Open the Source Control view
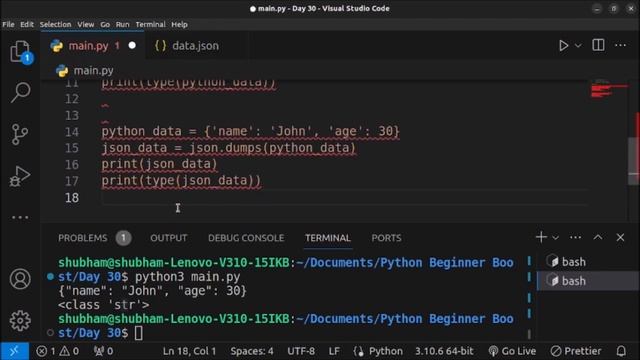Screen dimensions: 640x360 pos(20,134)
